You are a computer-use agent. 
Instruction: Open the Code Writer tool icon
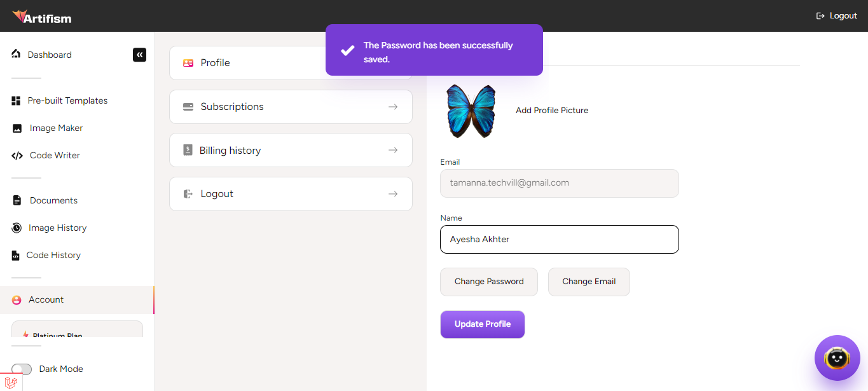[x=17, y=156]
